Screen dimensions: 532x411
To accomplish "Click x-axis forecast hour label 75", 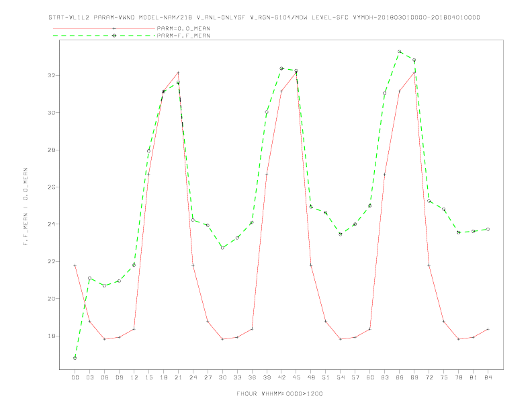I will point(444,377).
